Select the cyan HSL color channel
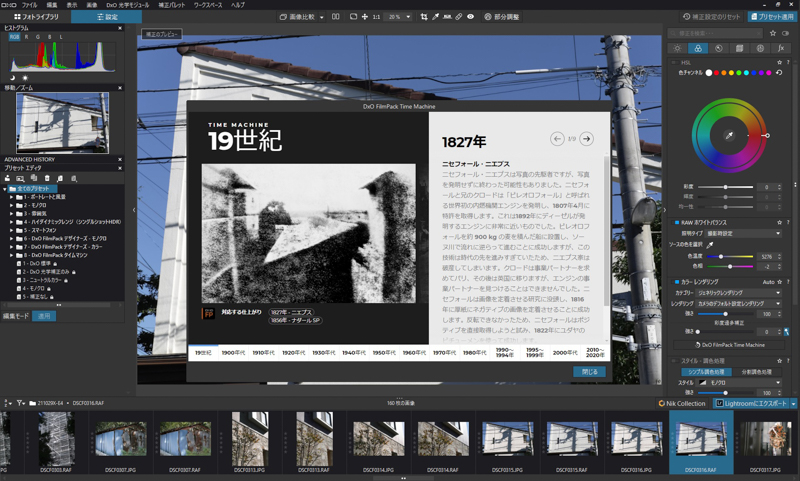This screenshot has height=481, width=800. (746, 73)
